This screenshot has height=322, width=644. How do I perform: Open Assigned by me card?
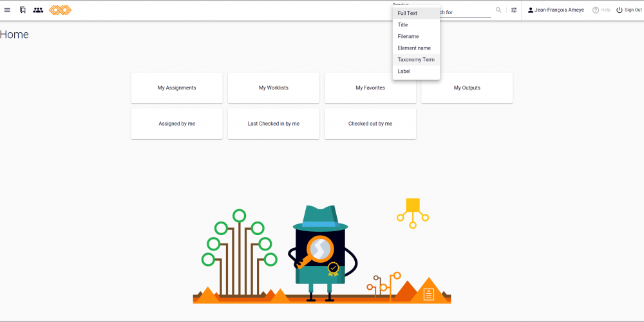(176, 124)
